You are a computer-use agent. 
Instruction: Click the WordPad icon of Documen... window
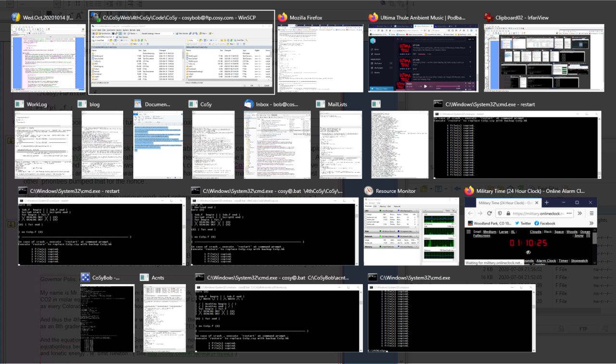tap(138, 104)
